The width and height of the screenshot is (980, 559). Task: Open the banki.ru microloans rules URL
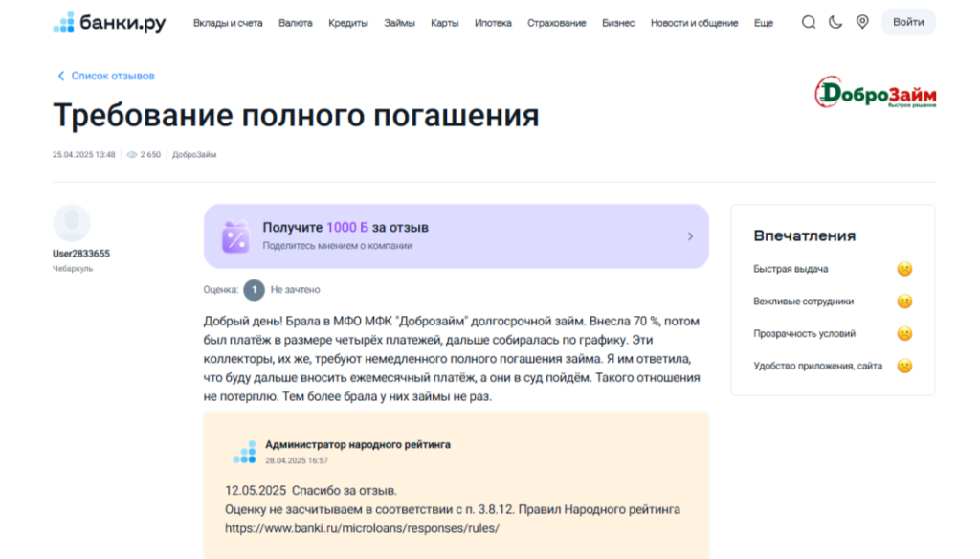click(x=362, y=528)
